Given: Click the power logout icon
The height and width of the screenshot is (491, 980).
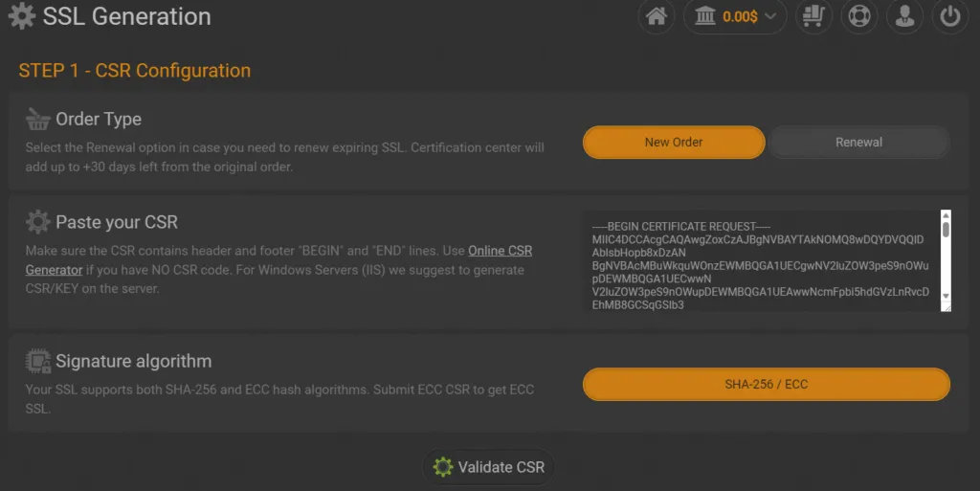Looking at the screenshot, I should [x=949, y=16].
